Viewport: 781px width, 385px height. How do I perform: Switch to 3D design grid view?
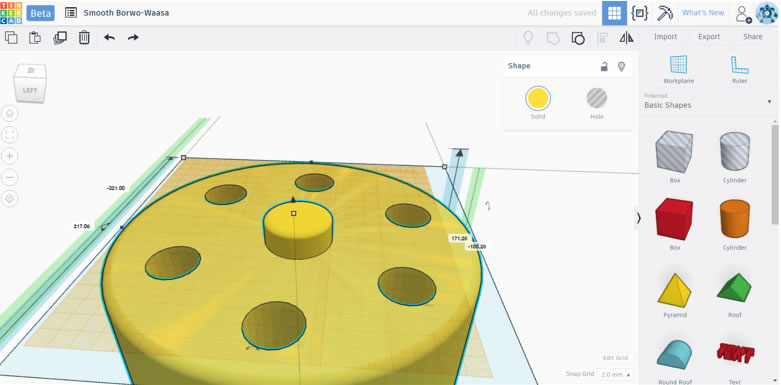[x=614, y=13]
